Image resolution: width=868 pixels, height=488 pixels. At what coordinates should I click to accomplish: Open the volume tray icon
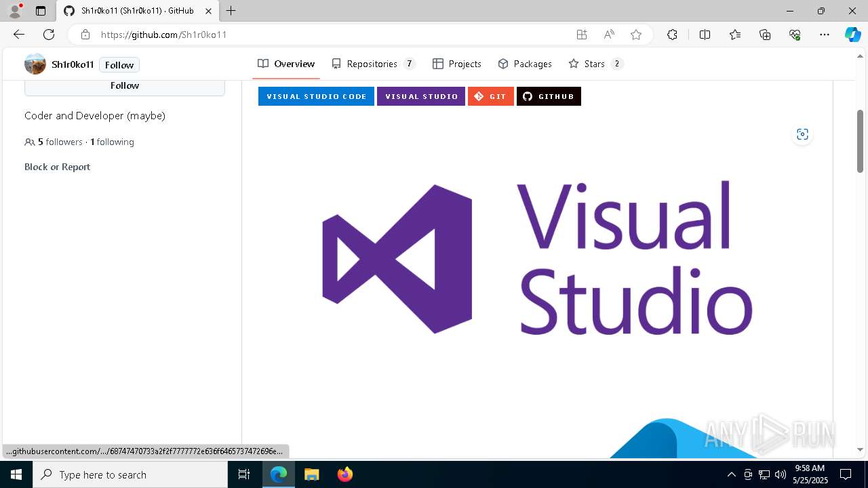[x=781, y=474]
